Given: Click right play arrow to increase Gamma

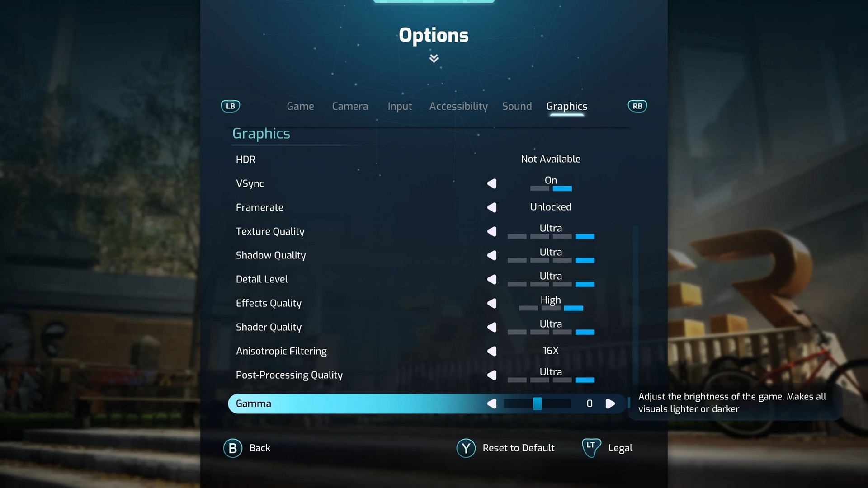Looking at the screenshot, I should coord(610,404).
